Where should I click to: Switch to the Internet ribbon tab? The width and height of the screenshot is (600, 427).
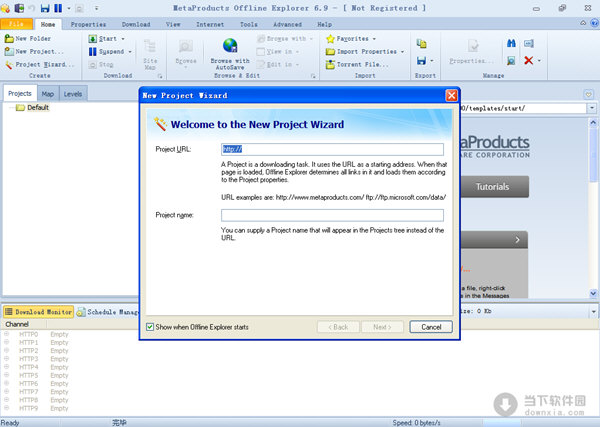210,24
